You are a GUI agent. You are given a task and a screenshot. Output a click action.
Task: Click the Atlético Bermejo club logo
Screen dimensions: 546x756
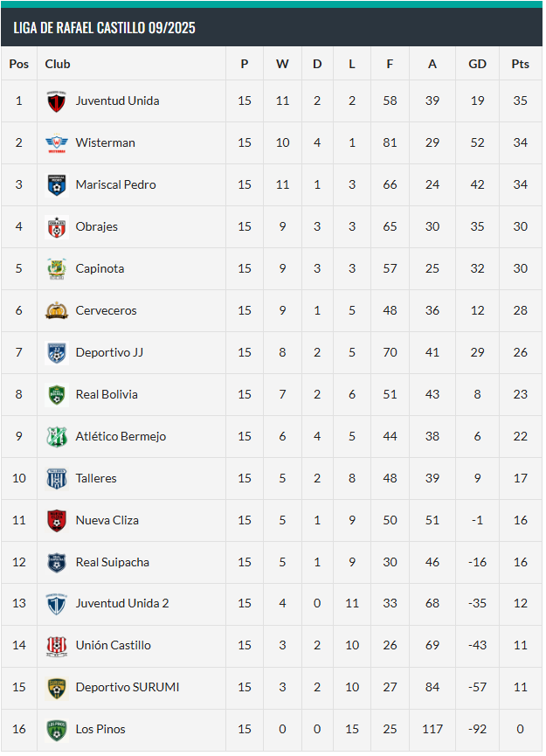pos(57,437)
